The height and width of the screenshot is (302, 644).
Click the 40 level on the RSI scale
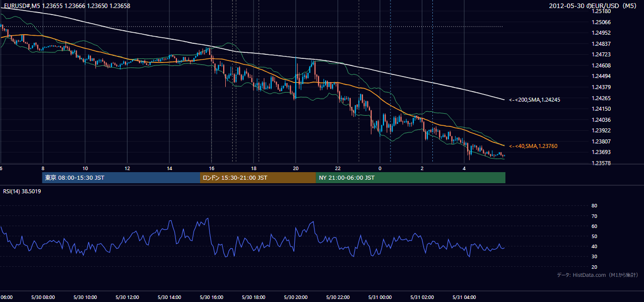click(594, 247)
